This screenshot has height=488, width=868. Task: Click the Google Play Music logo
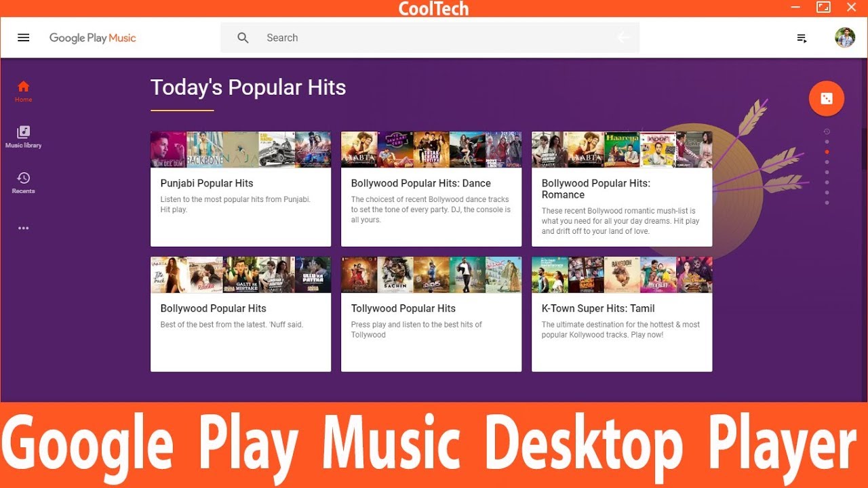point(93,38)
